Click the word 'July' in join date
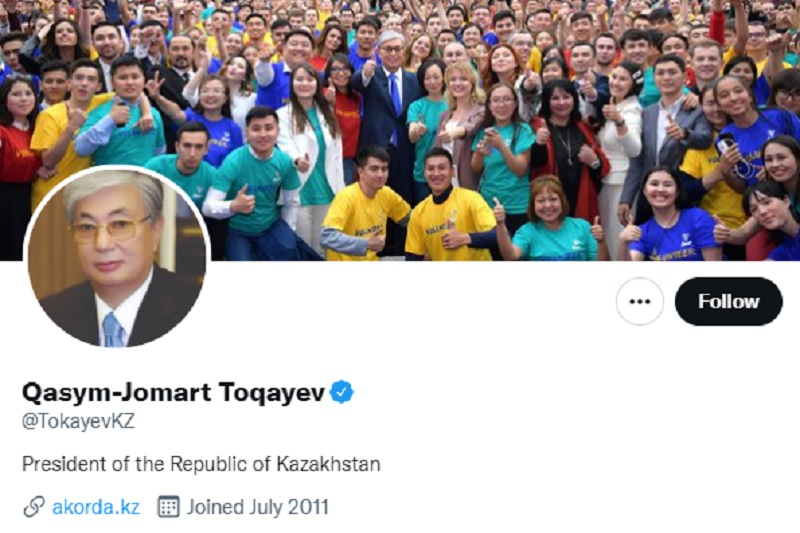 coord(265,507)
